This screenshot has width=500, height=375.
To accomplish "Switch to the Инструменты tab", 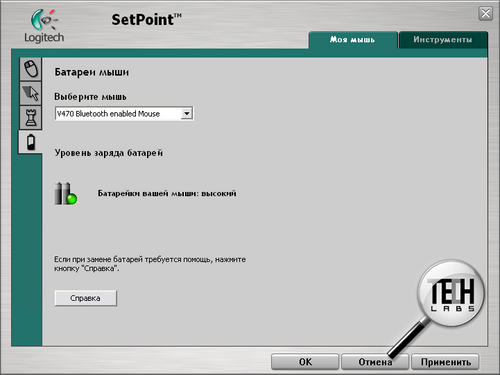I will point(443,40).
